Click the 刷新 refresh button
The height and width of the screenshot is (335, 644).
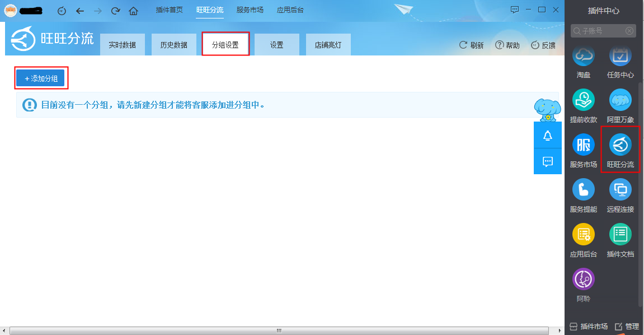pyautogui.click(x=471, y=45)
